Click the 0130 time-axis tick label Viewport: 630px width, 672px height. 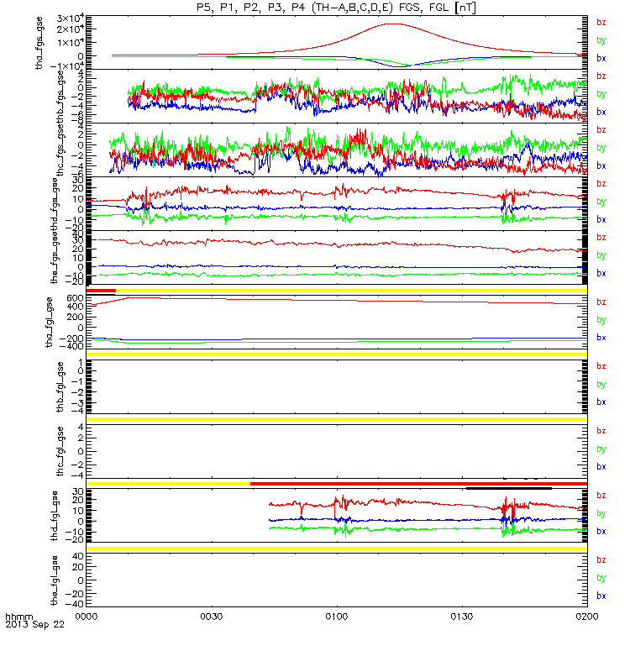[x=461, y=617]
